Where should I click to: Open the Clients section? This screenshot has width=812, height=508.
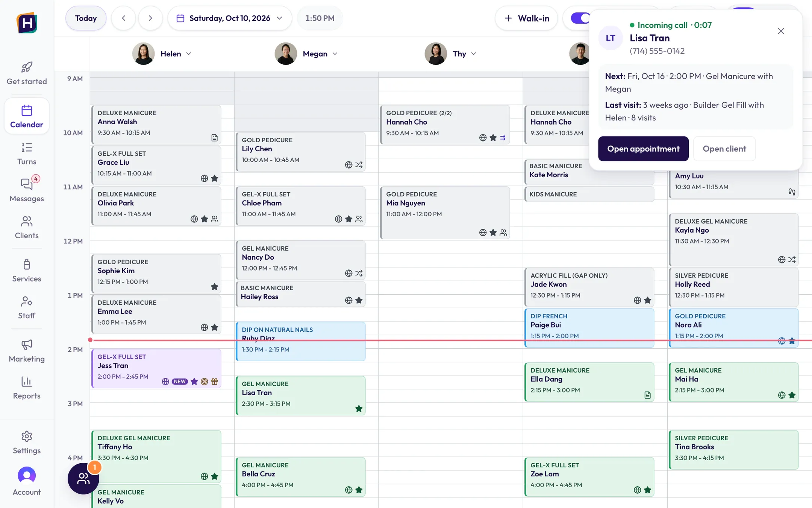click(27, 227)
